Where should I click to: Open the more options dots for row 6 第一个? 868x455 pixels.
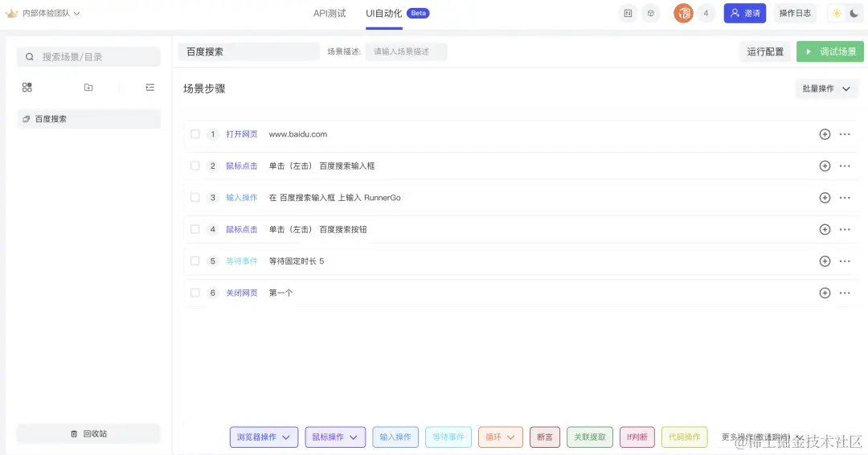[845, 293]
